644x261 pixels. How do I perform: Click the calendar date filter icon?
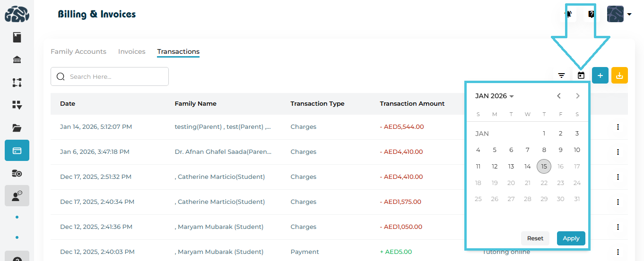[581, 76]
